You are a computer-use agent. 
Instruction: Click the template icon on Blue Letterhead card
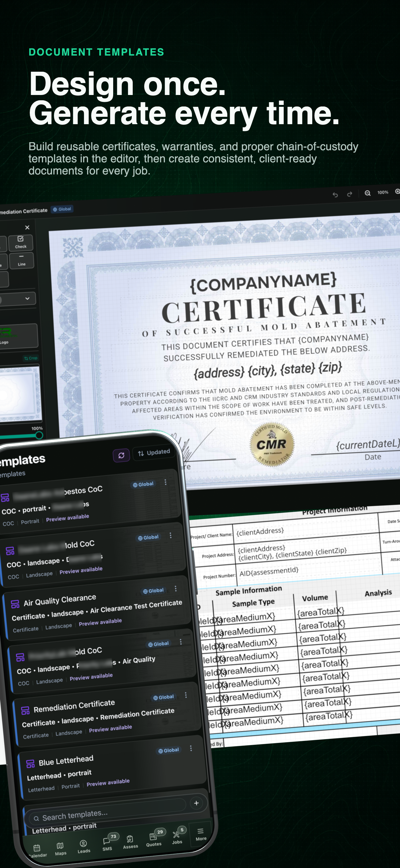pyautogui.click(x=30, y=764)
